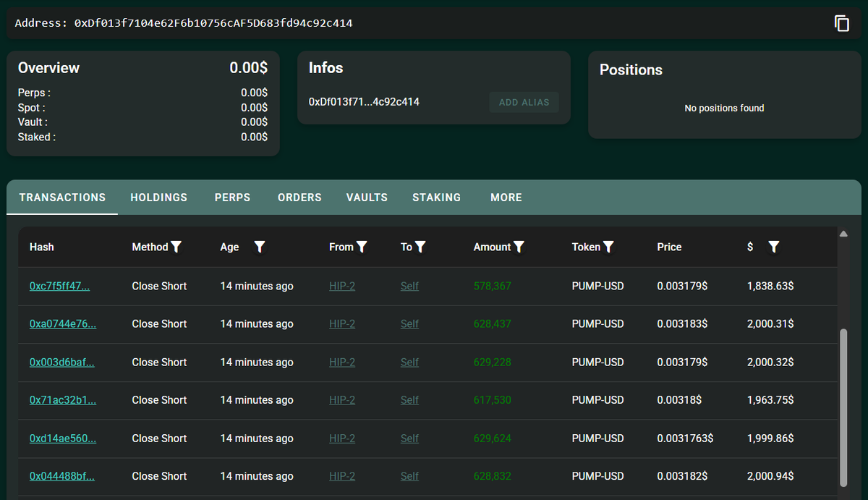Click Self link in 0xc7f5ff47 row
The height and width of the screenshot is (500, 868).
coord(409,286)
